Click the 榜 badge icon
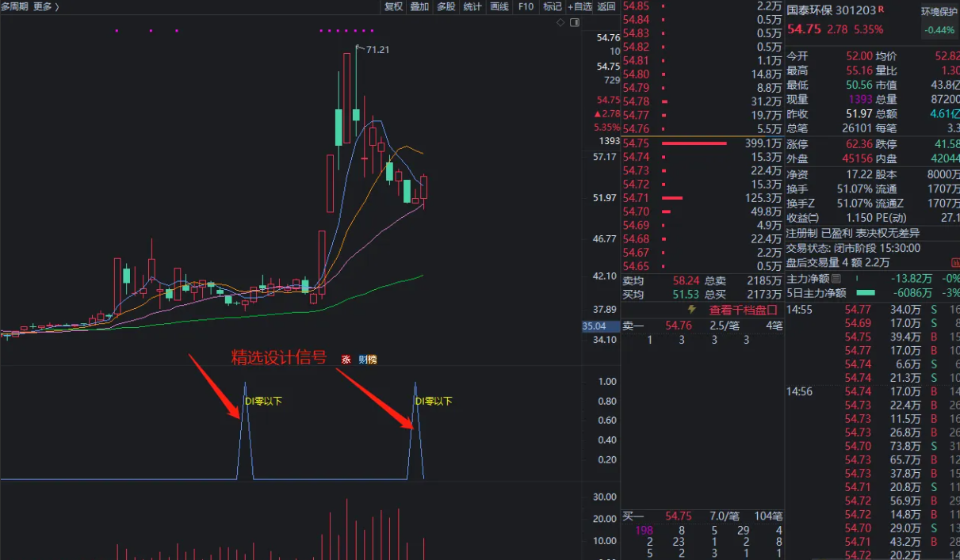The height and width of the screenshot is (560, 960). [372, 360]
